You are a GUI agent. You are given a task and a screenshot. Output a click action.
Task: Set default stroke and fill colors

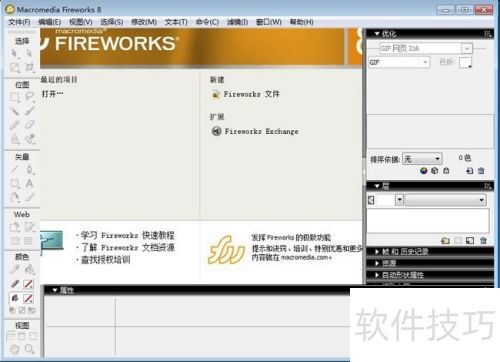[12, 310]
